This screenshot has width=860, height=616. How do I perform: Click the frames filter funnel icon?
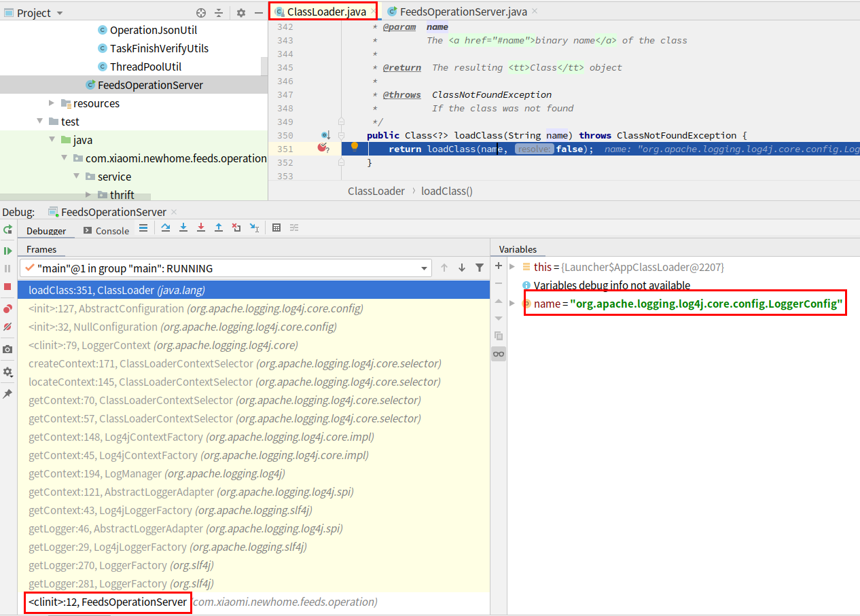(x=480, y=268)
